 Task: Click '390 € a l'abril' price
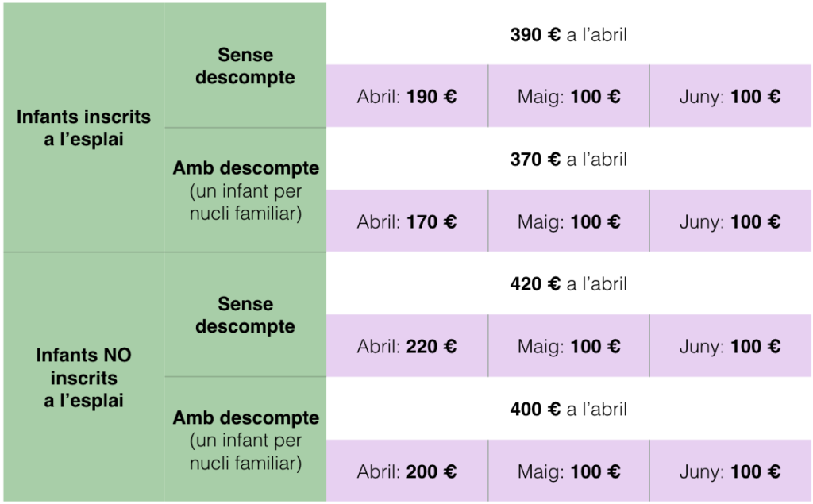[568, 35]
